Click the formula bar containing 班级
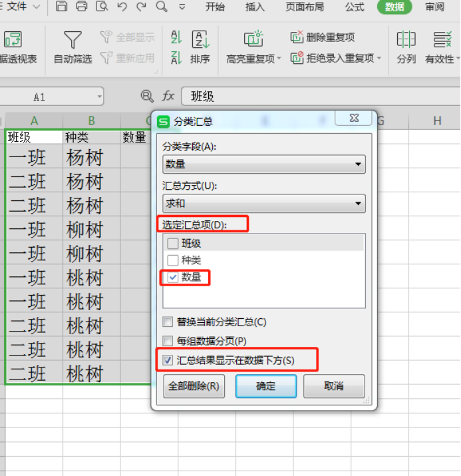The image size is (461, 476). [x=321, y=97]
